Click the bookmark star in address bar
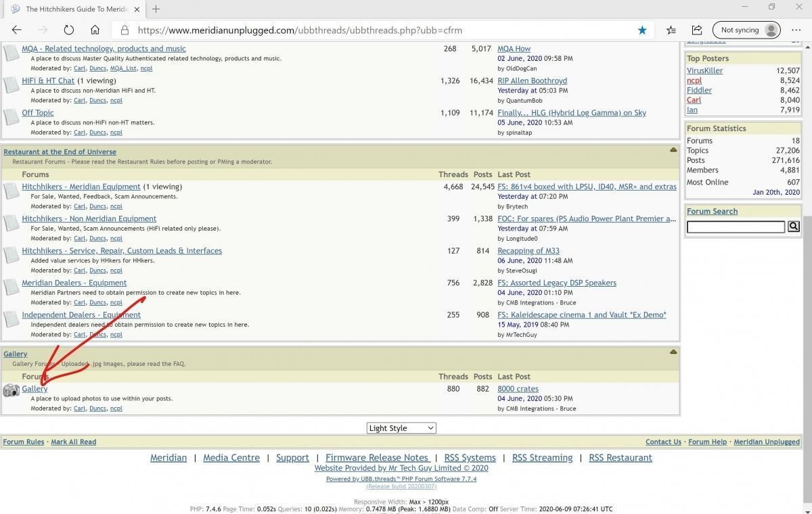The height and width of the screenshot is (514, 812). [642, 30]
